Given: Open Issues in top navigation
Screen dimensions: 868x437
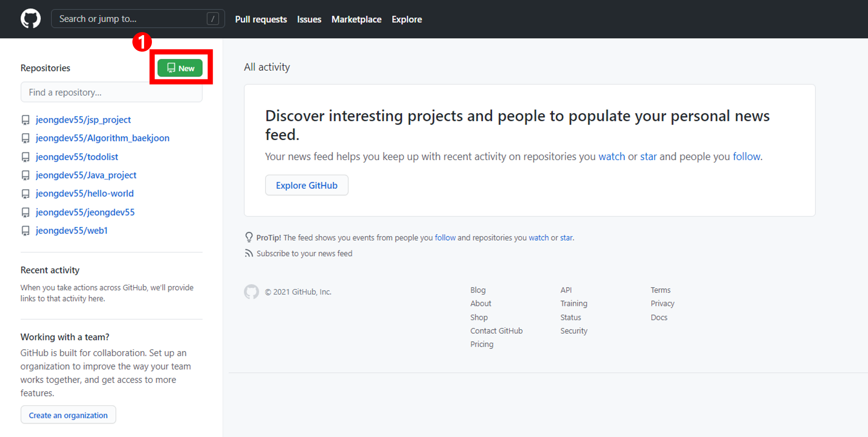Looking at the screenshot, I should click(x=309, y=19).
